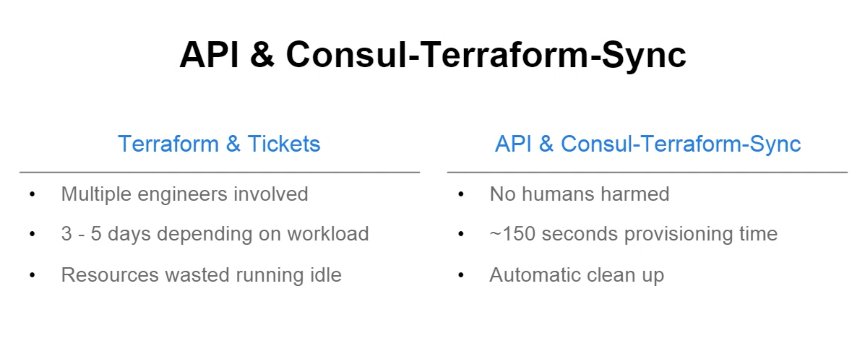Screen dimensions: 868x349
Task: Click the "Resources wasted running idle" text
Action: tap(201, 275)
